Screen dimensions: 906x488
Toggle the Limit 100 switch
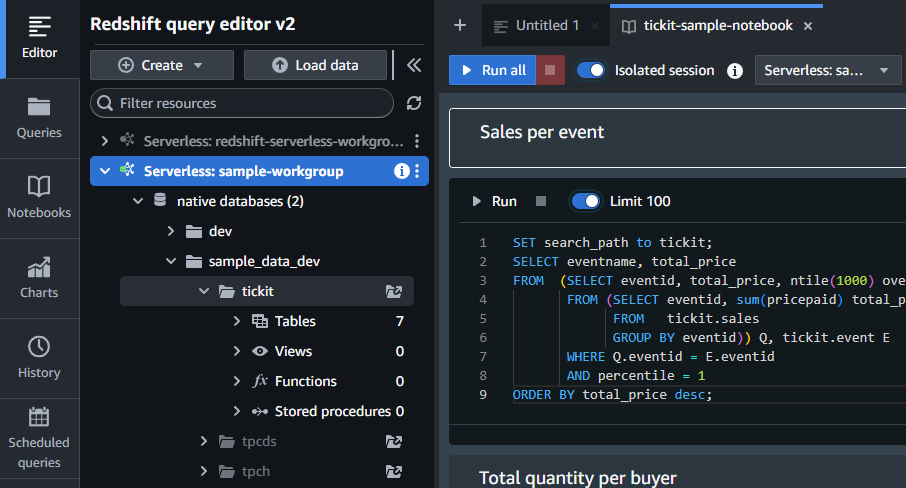[x=586, y=201]
